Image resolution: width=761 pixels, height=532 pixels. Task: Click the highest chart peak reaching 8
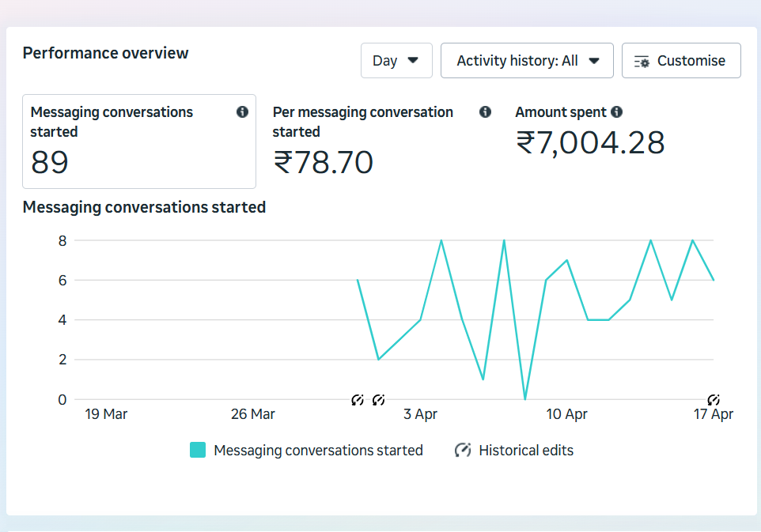(441, 240)
